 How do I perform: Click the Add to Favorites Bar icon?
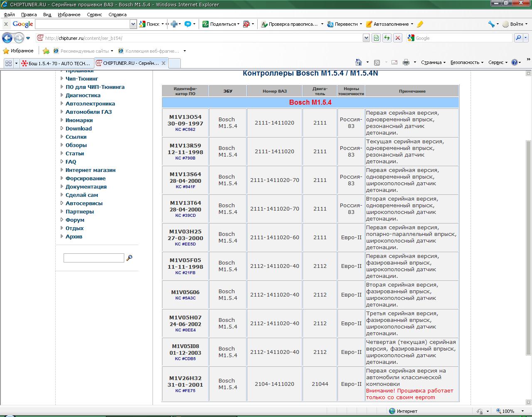click(x=46, y=51)
